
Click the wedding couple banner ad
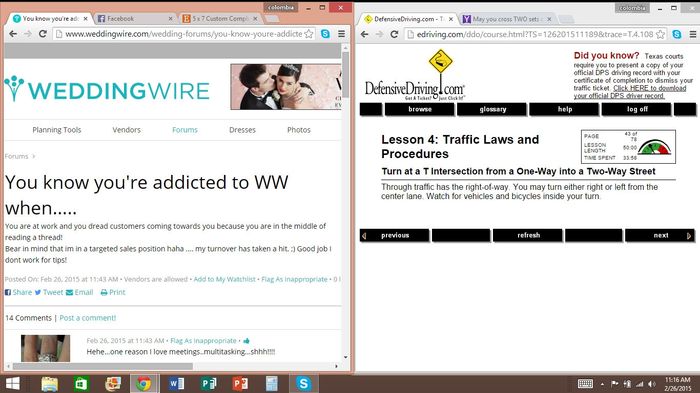[x=286, y=87]
